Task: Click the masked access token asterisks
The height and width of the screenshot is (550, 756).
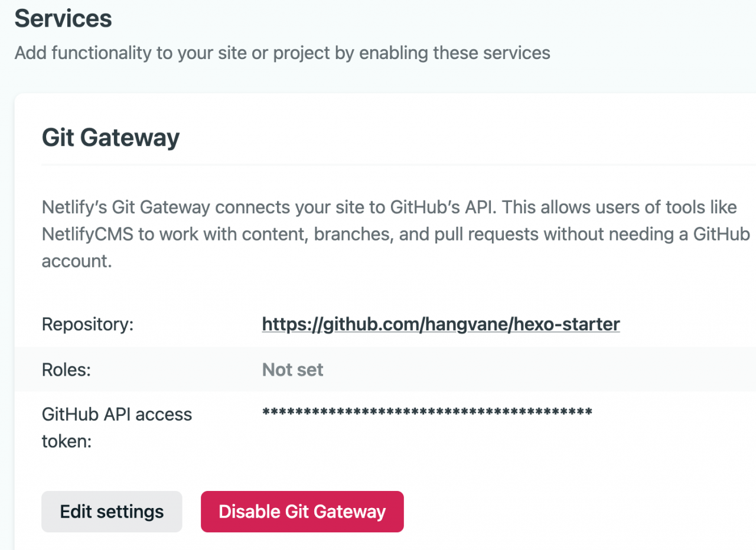Action: point(427,412)
